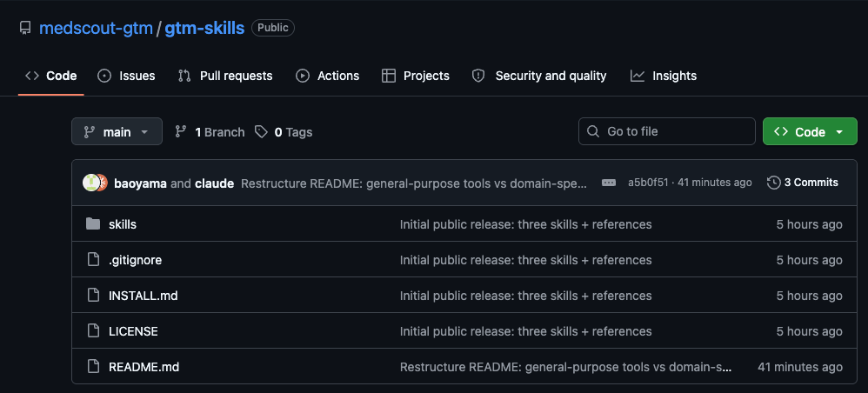Expand commit details ellipsis button

click(609, 183)
